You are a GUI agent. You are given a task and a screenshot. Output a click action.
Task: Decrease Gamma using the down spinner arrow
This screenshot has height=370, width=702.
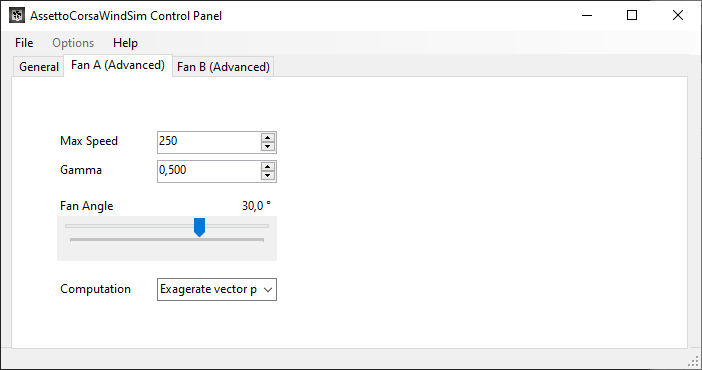268,176
